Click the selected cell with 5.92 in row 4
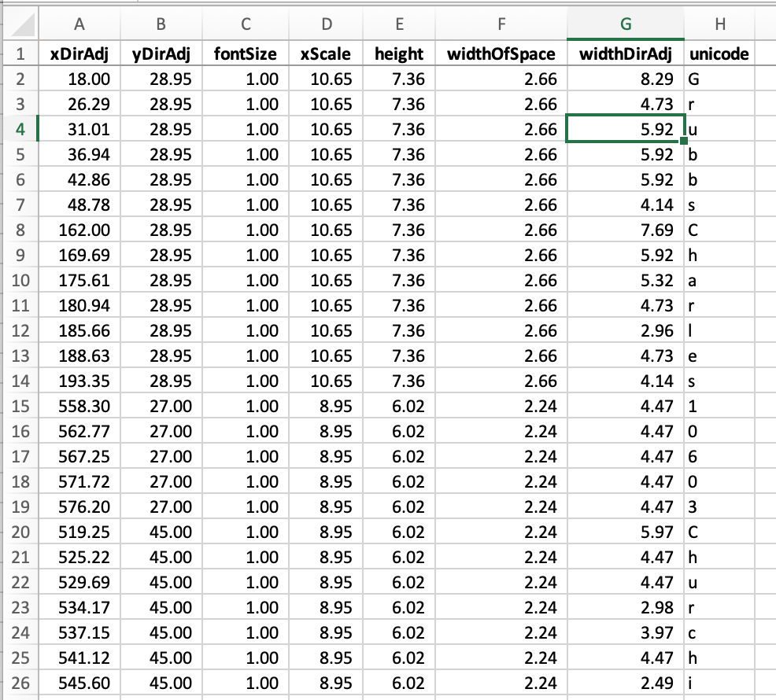 pos(625,129)
